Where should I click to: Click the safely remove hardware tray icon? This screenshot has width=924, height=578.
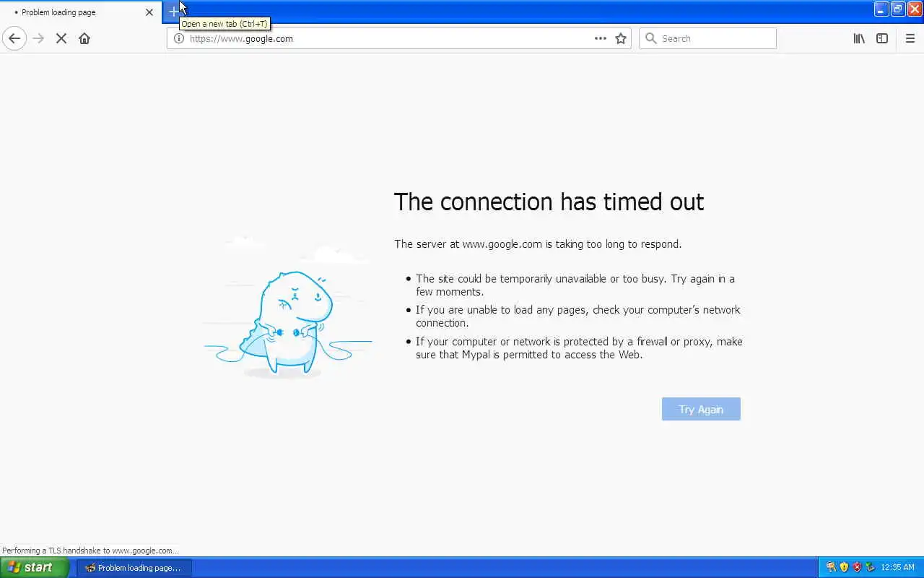[x=870, y=567]
